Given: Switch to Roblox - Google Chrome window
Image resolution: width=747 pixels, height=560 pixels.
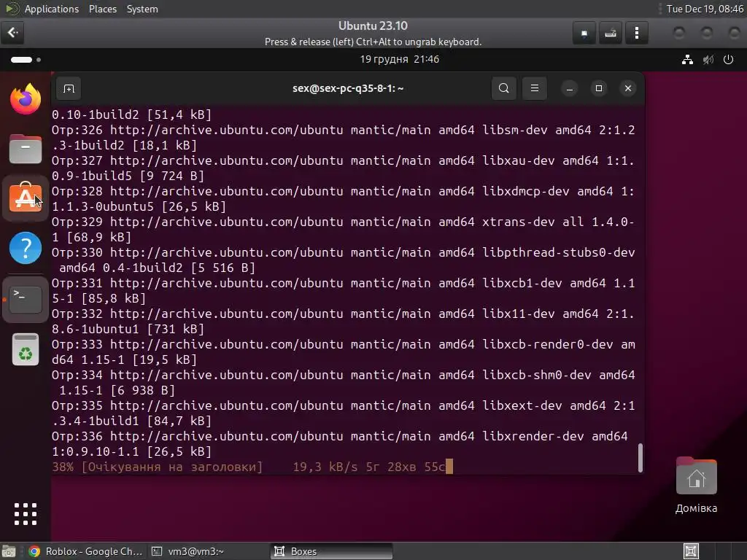Looking at the screenshot, I should [85, 551].
